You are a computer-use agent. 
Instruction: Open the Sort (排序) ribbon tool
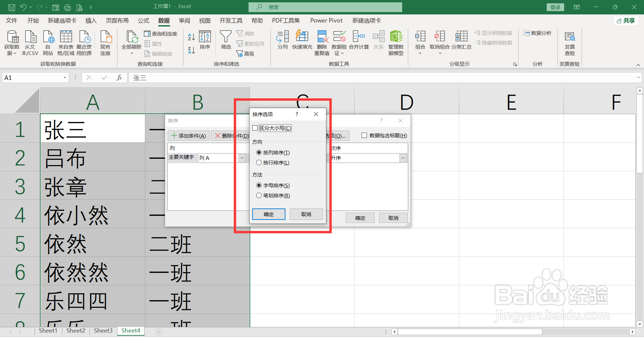click(x=205, y=40)
